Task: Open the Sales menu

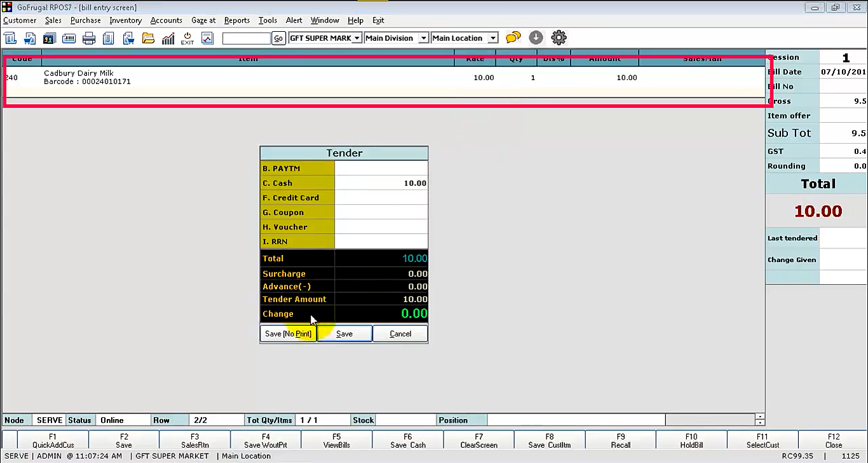Action: (x=53, y=20)
